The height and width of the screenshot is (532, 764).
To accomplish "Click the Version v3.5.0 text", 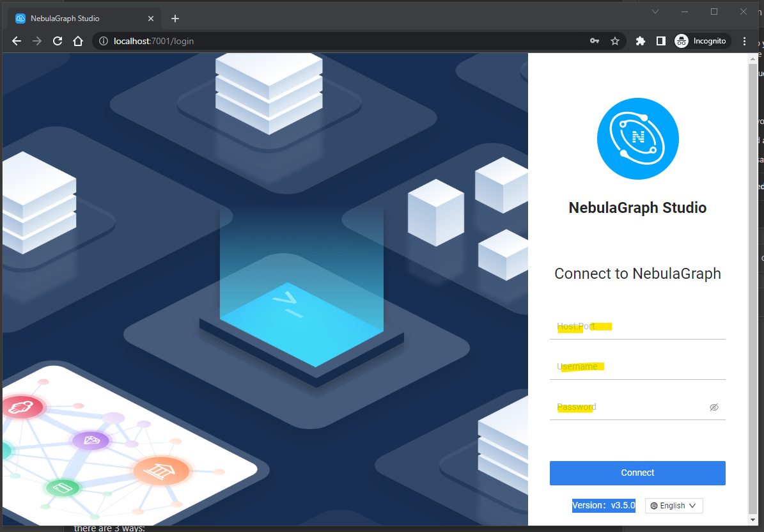I will click(604, 505).
